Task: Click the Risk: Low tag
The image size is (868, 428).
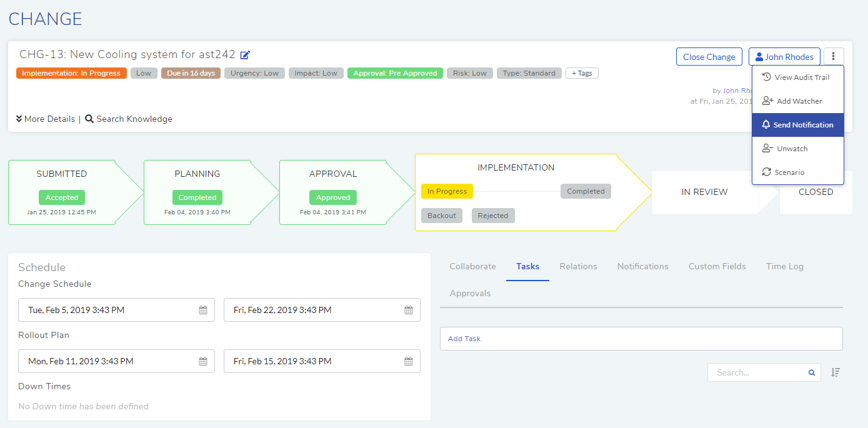Action: (470, 73)
